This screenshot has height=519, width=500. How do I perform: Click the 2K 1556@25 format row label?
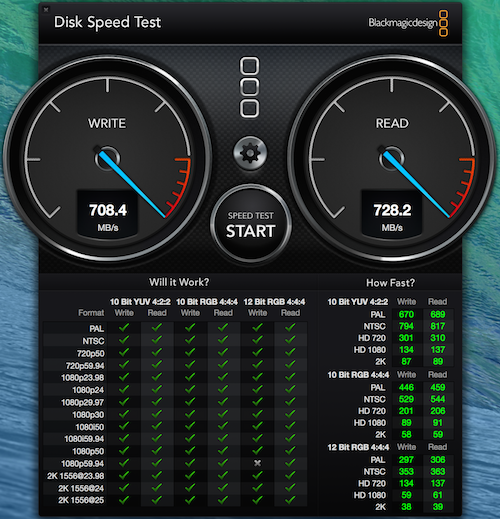pos(81,500)
